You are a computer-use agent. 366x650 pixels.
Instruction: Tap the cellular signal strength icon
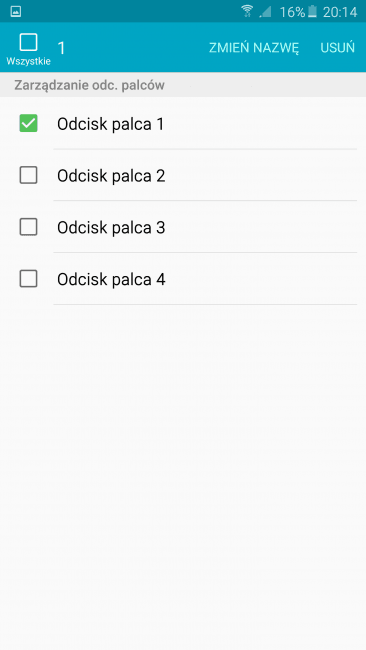pyautogui.click(x=265, y=12)
